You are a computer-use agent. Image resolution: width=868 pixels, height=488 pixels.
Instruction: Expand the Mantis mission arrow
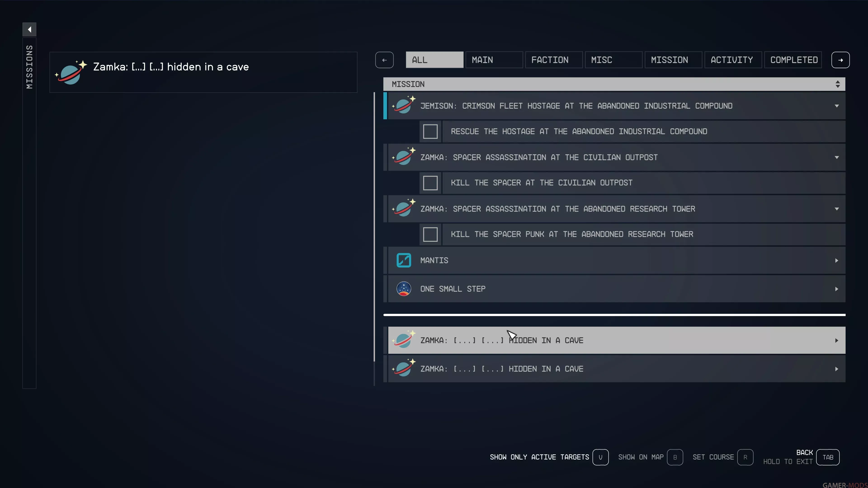click(837, 260)
